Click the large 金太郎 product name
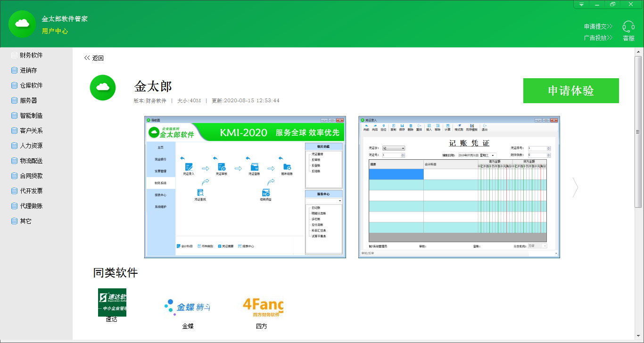The height and width of the screenshot is (343, 644). pos(153,86)
